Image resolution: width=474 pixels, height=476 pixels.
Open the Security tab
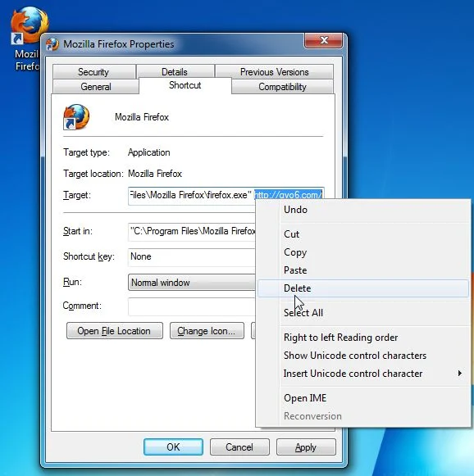(93, 72)
